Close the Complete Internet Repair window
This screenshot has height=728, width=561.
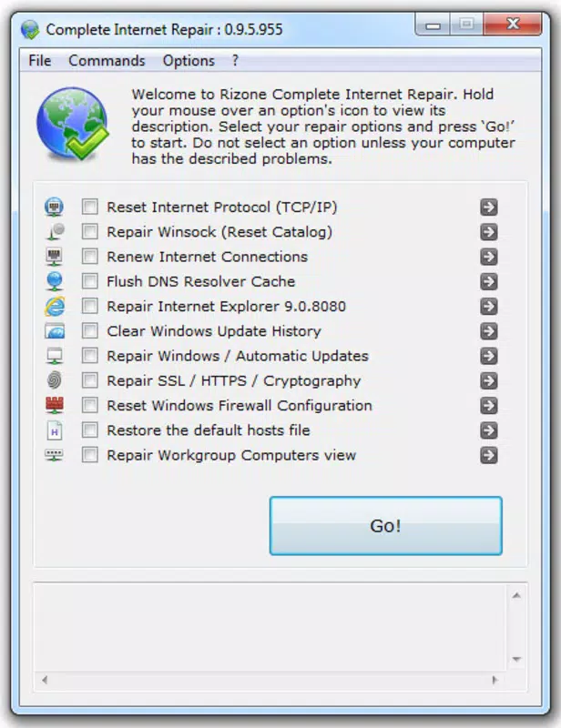coord(513,25)
